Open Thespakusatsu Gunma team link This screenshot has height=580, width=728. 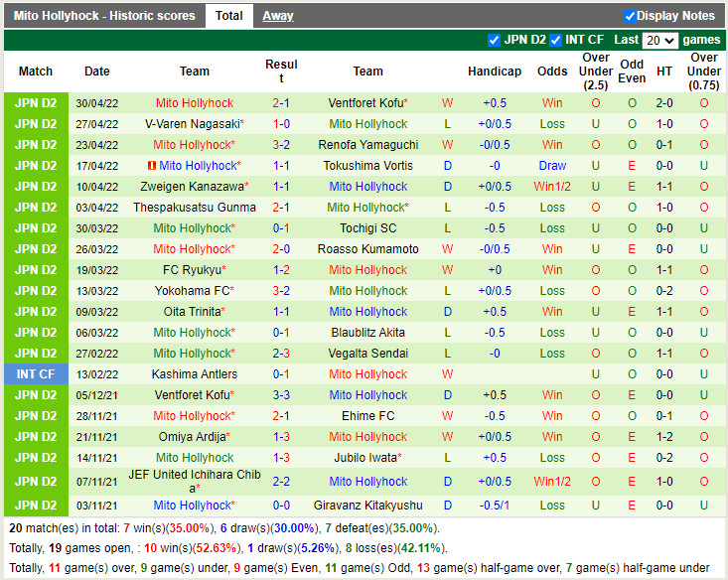[x=195, y=208]
